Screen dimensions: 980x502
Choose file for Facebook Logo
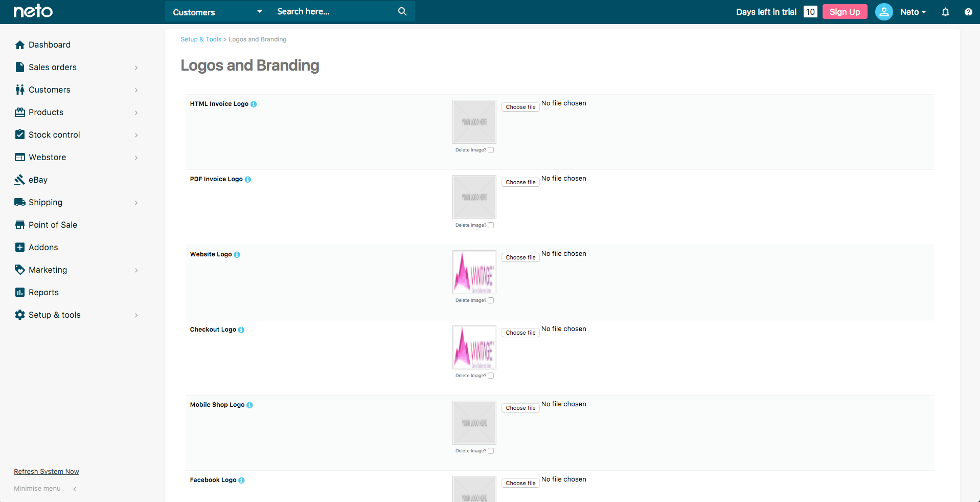click(520, 483)
